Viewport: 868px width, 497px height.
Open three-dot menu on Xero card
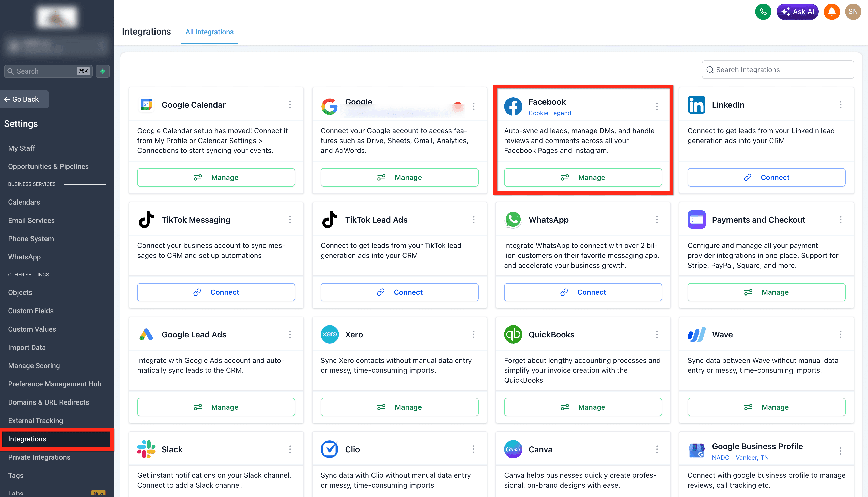(x=473, y=334)
